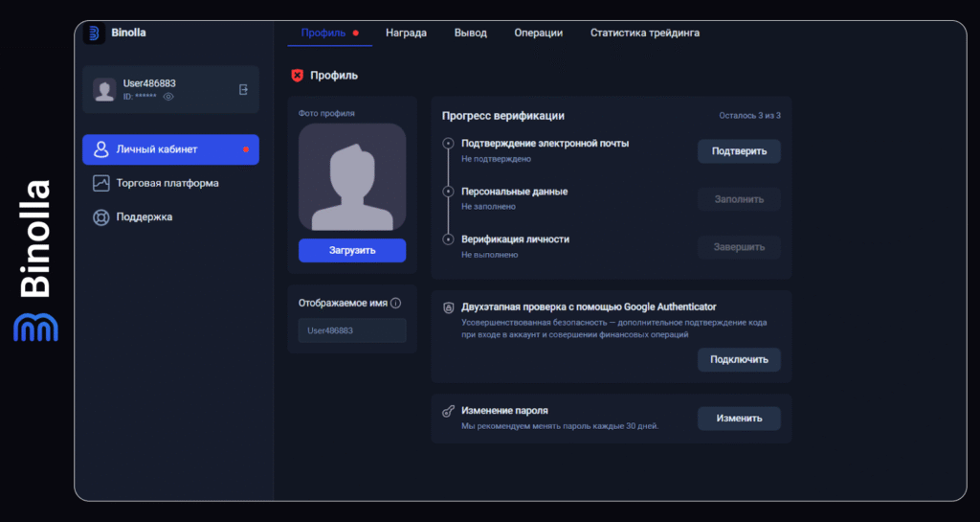Click the Поддержка lifebuoy icon in the sidebar
The height and width of the screenshot is (522, 980).
click(x=100, y=217)
